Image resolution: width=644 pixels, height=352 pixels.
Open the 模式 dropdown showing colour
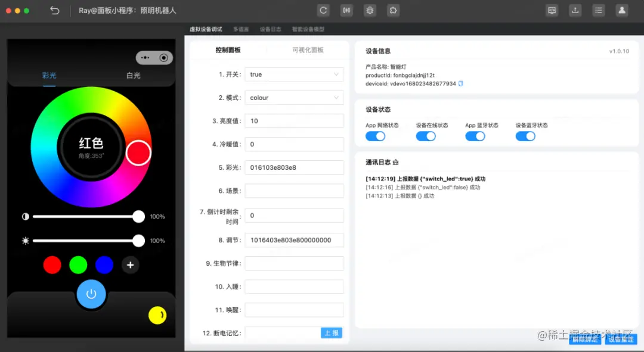coord(293,97)
